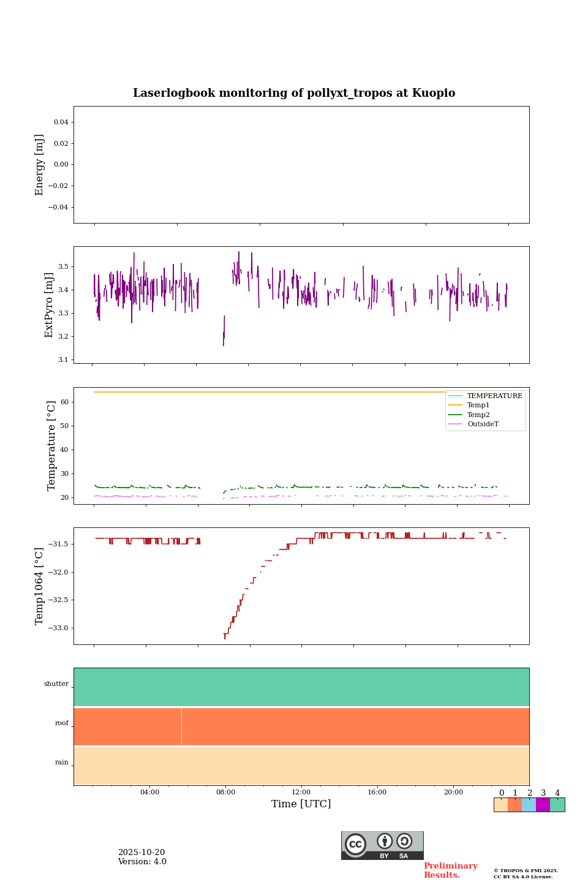
Task: Click the green shutter status band
Action: 301,687
